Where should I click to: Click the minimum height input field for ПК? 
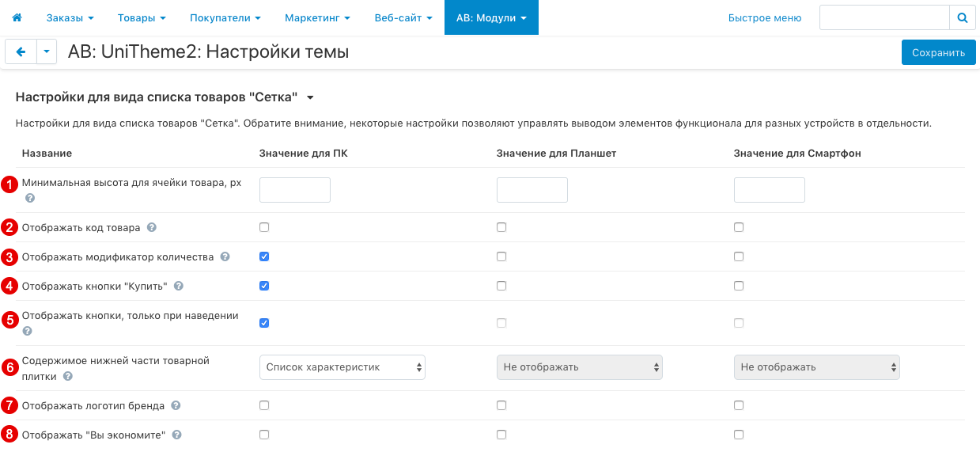(294, 189)
